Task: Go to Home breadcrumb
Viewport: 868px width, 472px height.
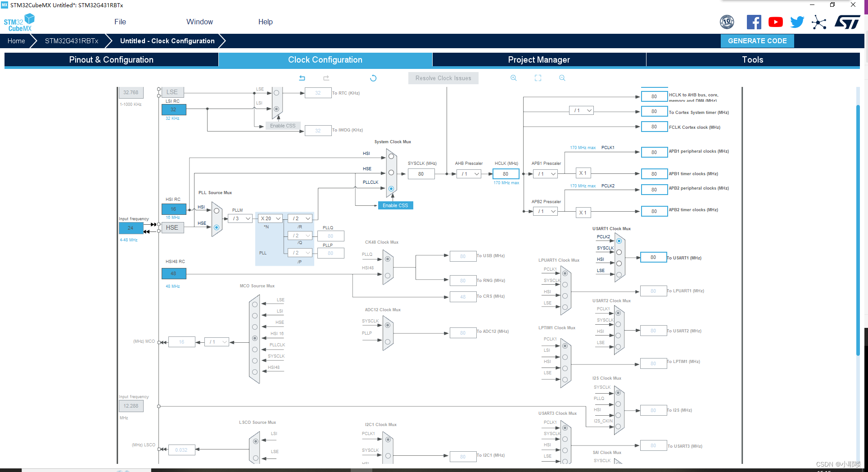Action: tap(16, 41)
